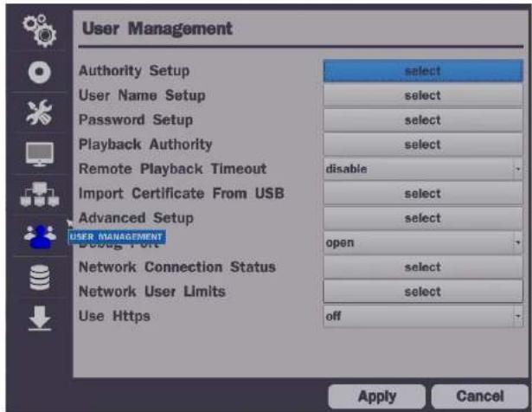Click select button for Authority Setup
Viewport: 532px width, 412px height.
coord(423,71)
